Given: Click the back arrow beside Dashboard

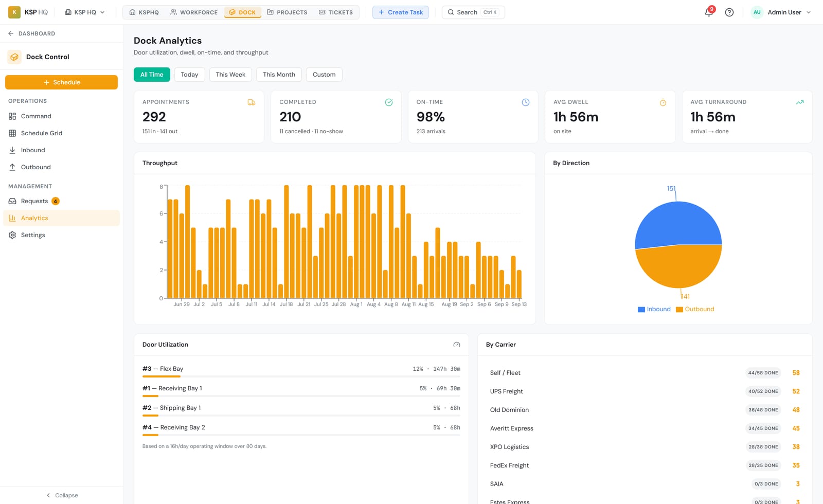Looking at the screenshot, I should (11, 33).
